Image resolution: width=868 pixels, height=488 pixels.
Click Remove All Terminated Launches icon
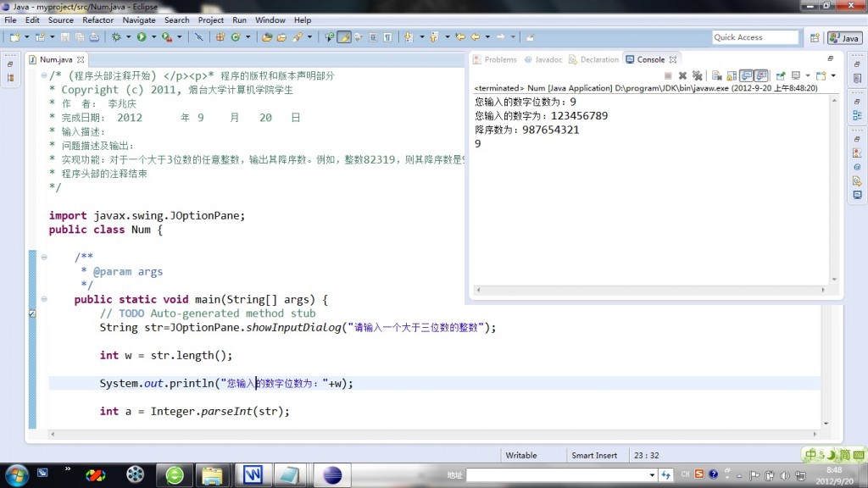pos(698,75)
